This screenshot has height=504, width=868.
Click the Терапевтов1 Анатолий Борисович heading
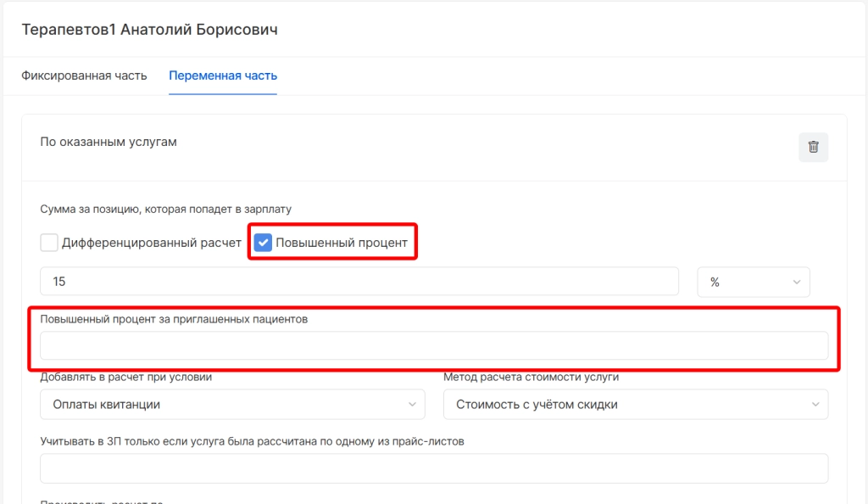[x=149, y=30]
